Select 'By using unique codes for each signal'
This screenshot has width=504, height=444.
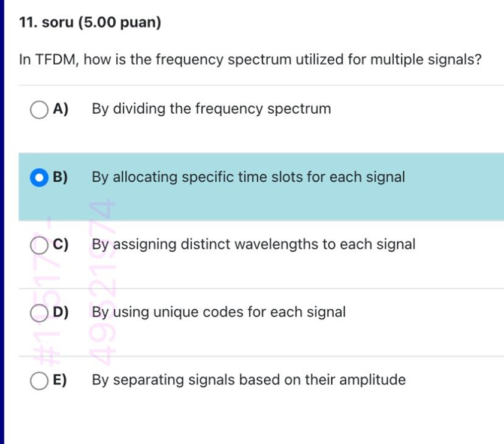pos(219,312)
